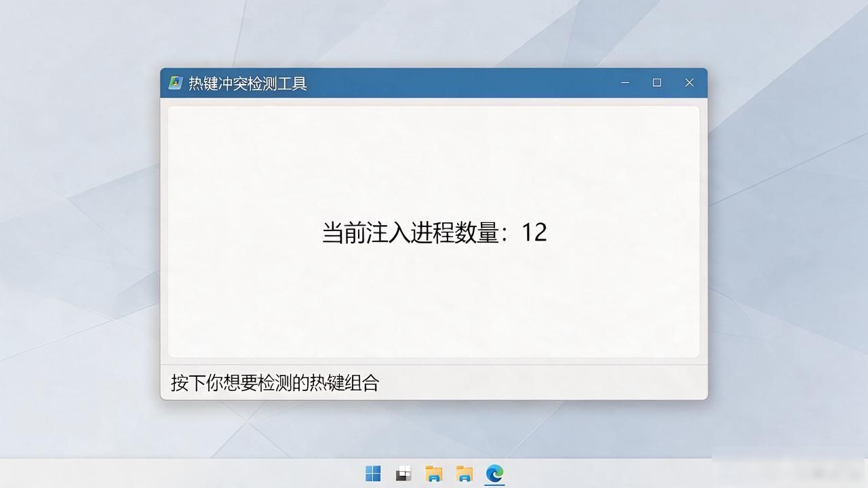Click status bar text 按下你想要检测的热键组合

click(x=275, y=383)
